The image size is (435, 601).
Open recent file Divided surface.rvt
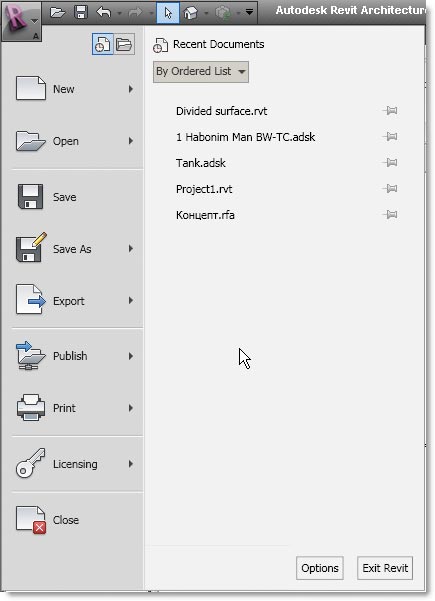222,111
